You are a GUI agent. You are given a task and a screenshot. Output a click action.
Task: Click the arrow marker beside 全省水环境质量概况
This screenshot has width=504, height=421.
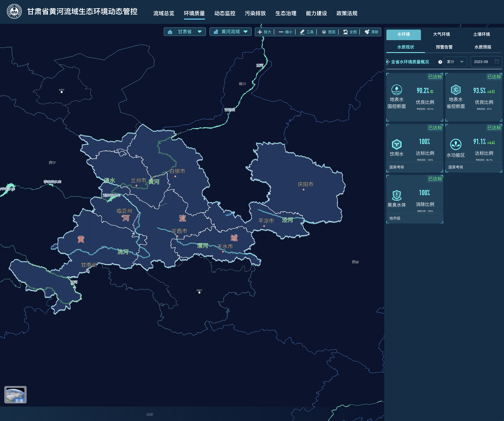[x=388, y=62]
